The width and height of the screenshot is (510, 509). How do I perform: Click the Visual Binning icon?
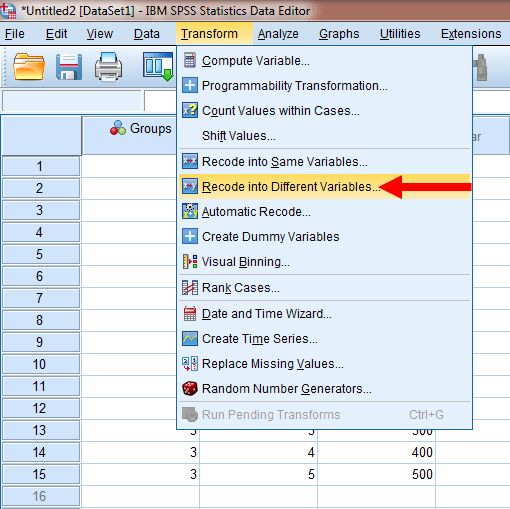click(190, 262)
